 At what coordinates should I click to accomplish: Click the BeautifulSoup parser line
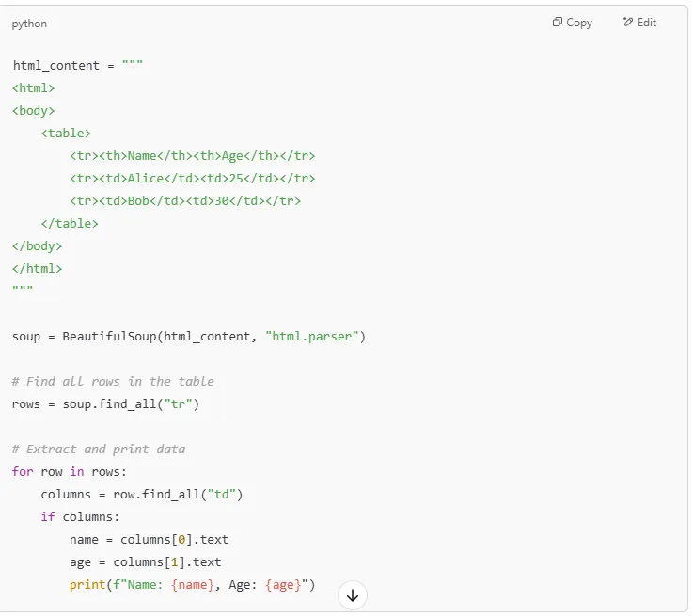[x=188, y=336]
